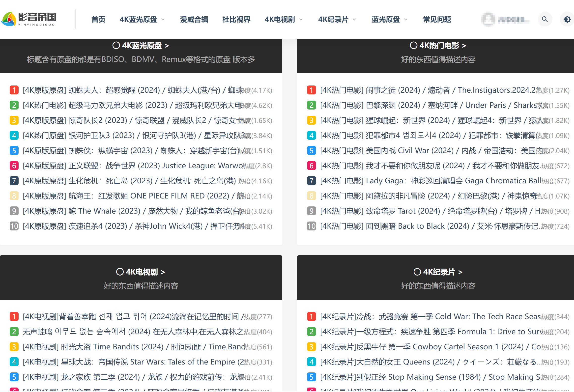The height and width of the screenshot is (392, 574).
Task: Click circle icon beside 4K纪录片 heading
Action: tap(417, 272)
